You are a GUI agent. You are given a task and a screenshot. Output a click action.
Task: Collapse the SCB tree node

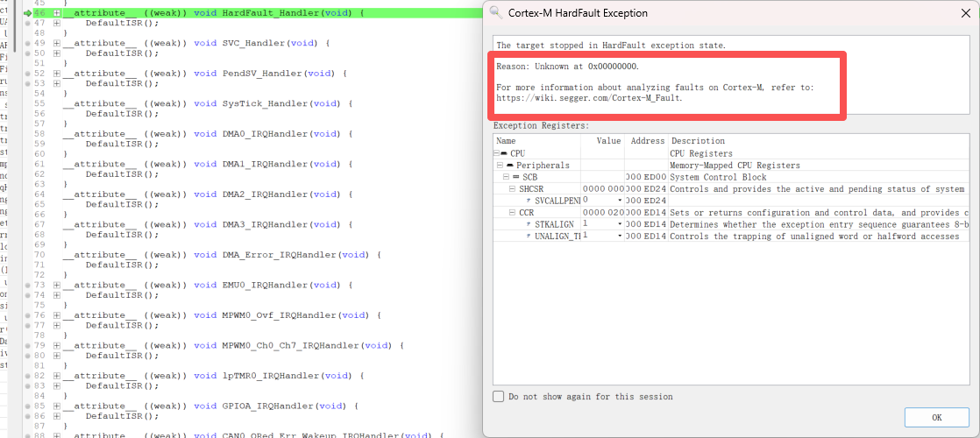pos(507,178)
